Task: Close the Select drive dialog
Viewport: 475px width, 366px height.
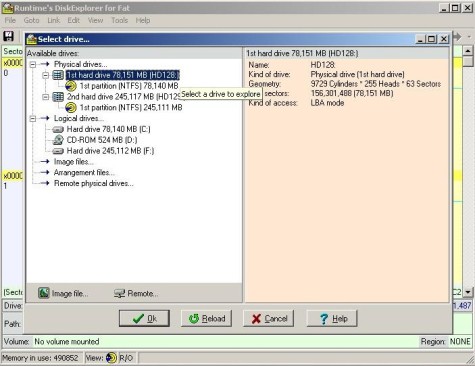Action: pyautogui.click(x=444, y=39)
